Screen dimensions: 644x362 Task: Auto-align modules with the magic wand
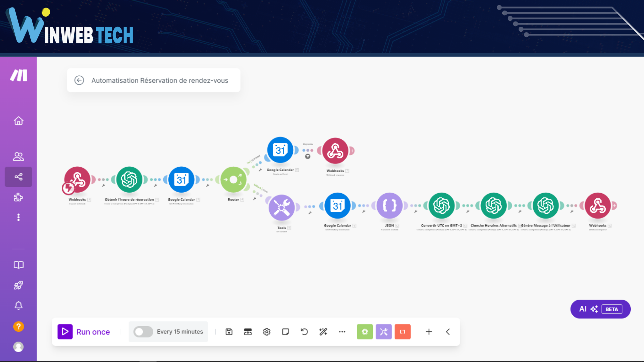pos(323,332)
